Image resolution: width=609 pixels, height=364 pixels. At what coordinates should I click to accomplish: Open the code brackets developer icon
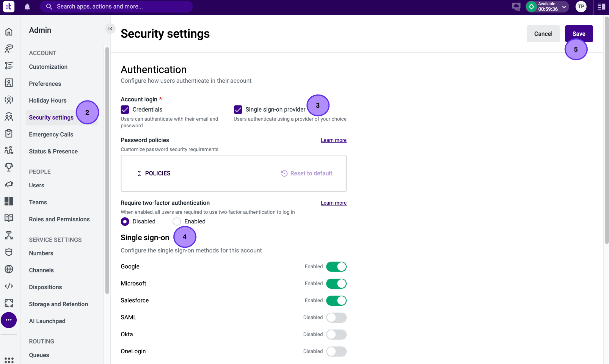tap(9, 286)
